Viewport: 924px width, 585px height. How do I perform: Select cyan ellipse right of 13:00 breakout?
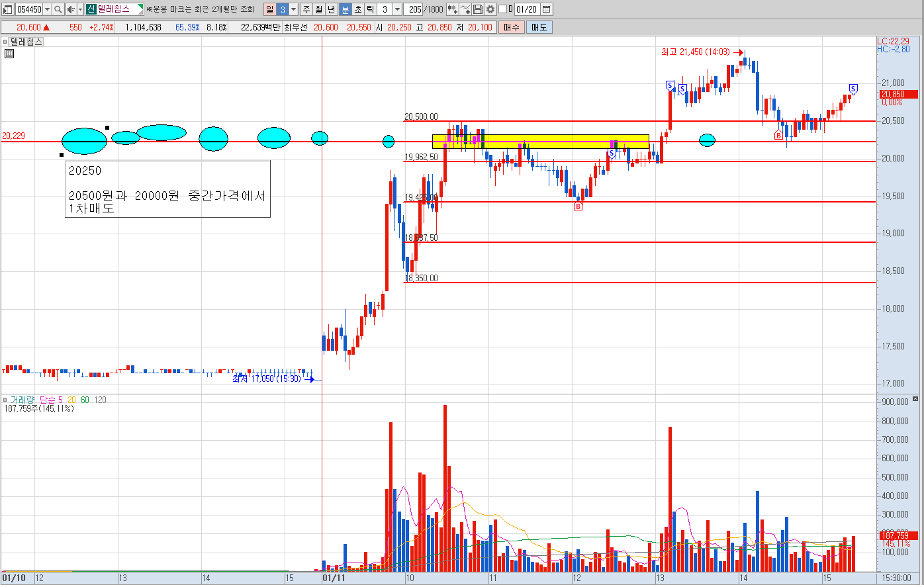point(707,140)
